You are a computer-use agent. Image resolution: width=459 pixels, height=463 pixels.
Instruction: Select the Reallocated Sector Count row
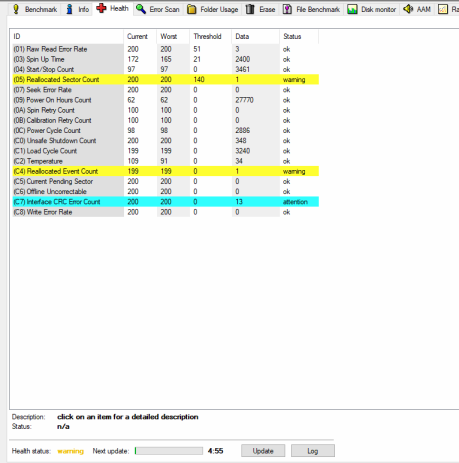click(166, 79)
